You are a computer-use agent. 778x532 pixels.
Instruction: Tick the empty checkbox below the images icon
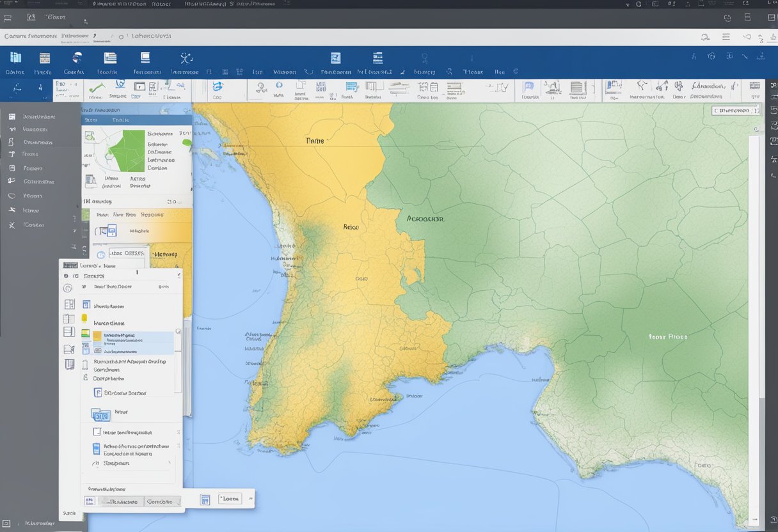coord(97,432)
